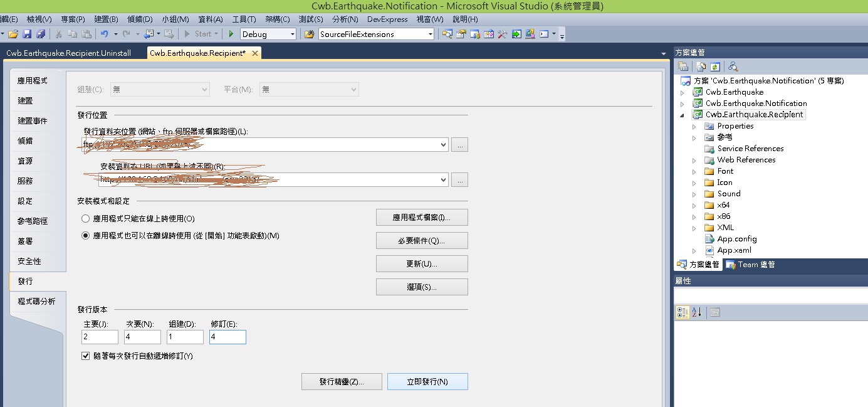
Task: Open the installation folder URL dropdown
Action: tap(444, 180)
